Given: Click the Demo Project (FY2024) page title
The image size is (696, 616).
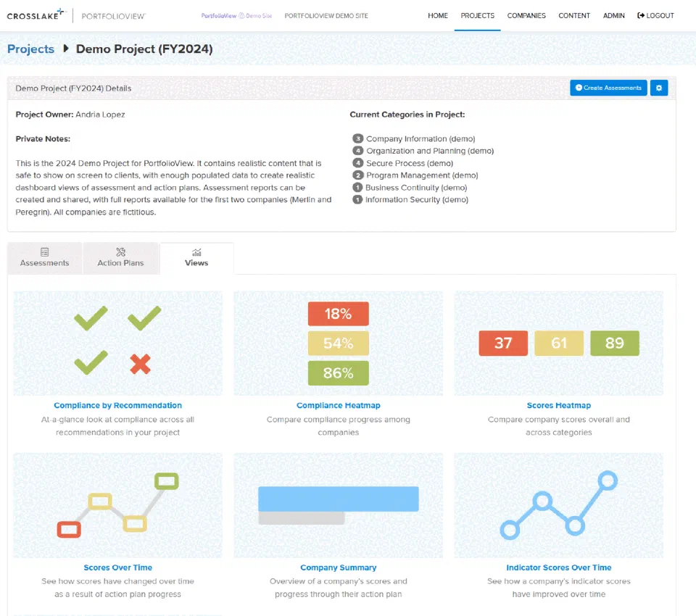Looking at the screenshot, I should click(144, 49).
